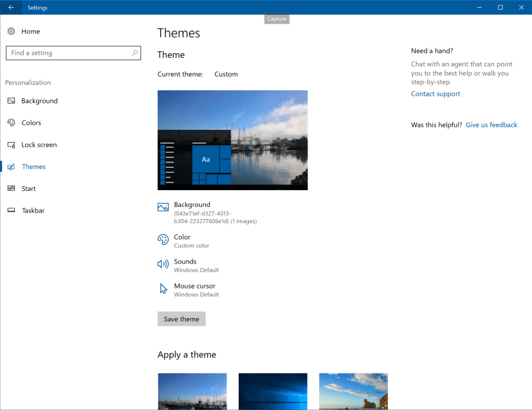Open Home in the Settings sidebar
This screenshot has height=410, width=532.
click(x=31, y=31)
